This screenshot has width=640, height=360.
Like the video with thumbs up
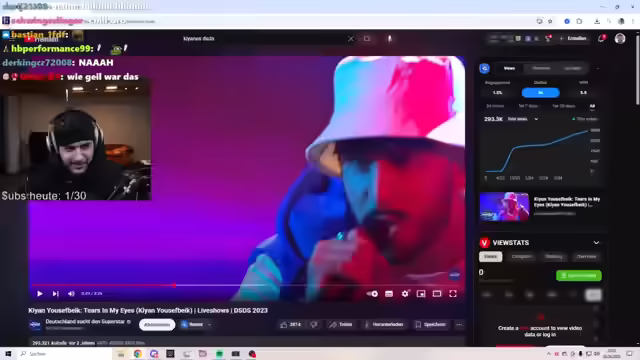(291, 324)
